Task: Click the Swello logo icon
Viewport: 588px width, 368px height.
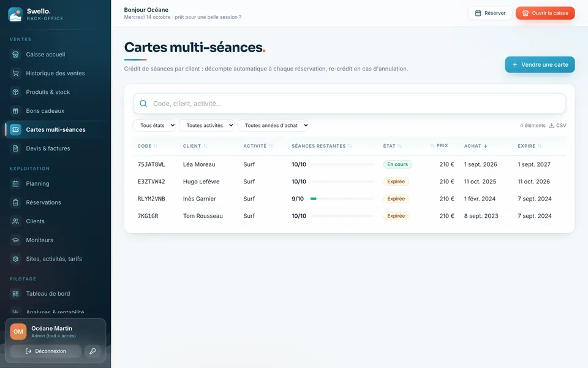Action: (15, 15)
